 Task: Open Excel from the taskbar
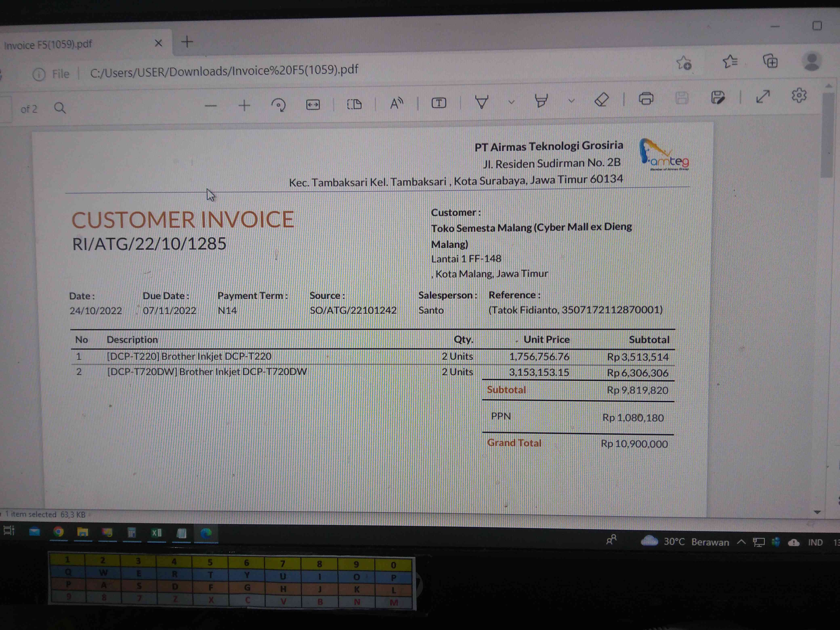pyautogui.click(x=156, y=533)
